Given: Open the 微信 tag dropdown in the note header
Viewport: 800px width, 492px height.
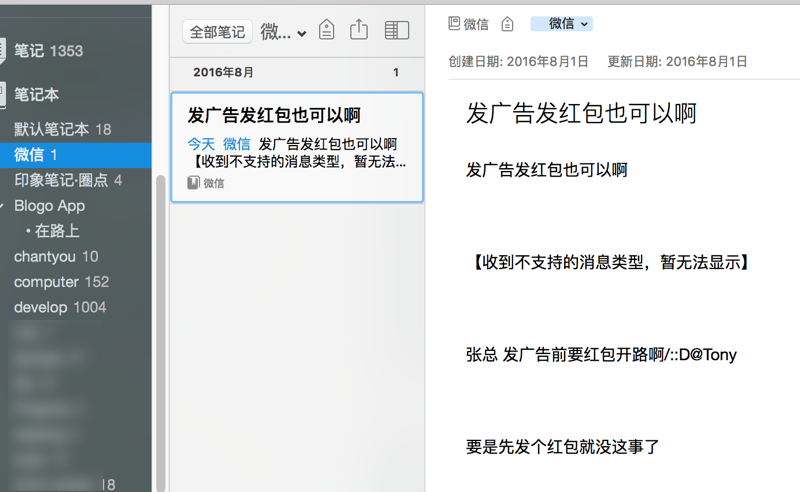Looking at the screenshot, I should [x=562, y=23].
